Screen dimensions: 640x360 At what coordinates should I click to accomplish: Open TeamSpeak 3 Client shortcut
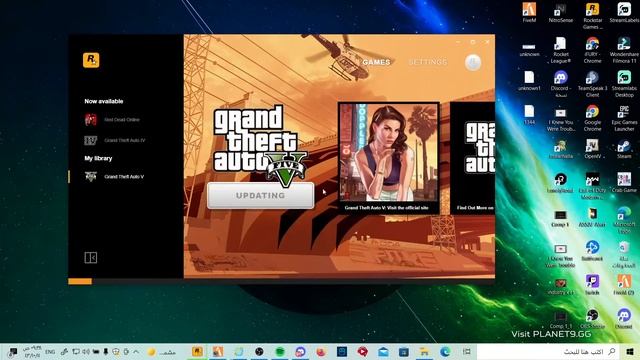coord(592,84)
